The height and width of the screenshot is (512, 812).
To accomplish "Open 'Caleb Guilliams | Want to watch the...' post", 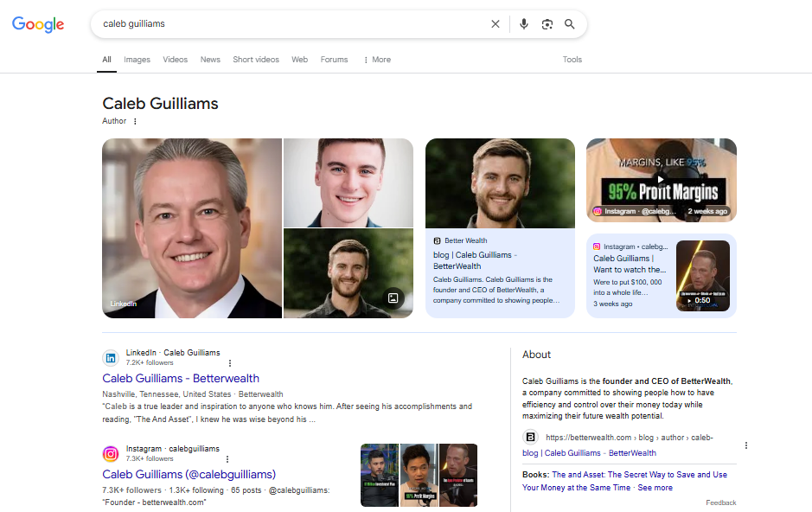I will coord(630,264).
